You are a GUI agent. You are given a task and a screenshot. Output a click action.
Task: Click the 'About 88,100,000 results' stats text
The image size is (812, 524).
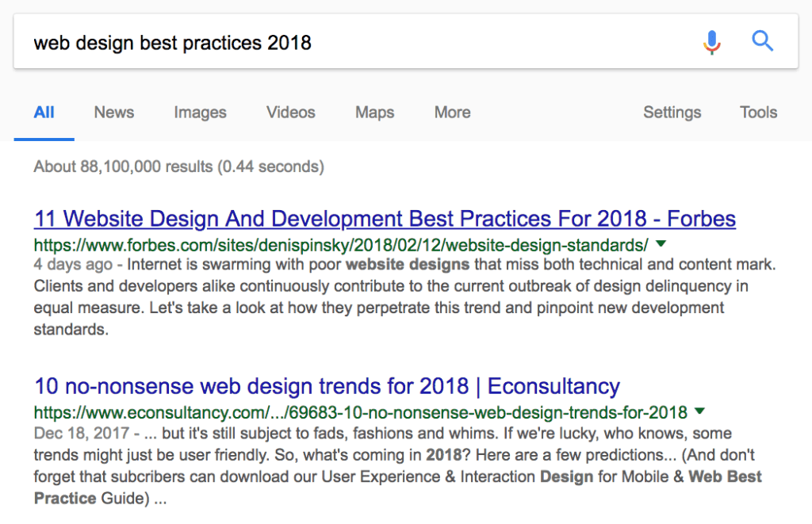[x=178, y=166]
